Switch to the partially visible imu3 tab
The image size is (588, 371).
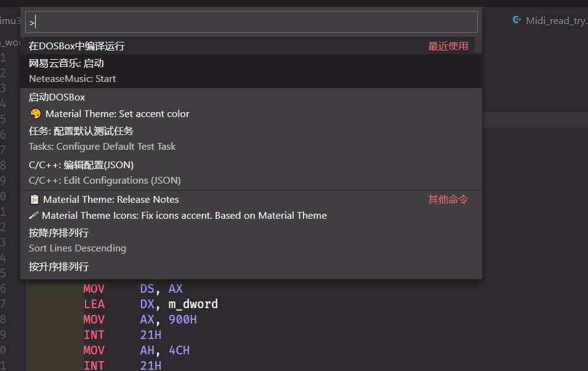[10, 20]
